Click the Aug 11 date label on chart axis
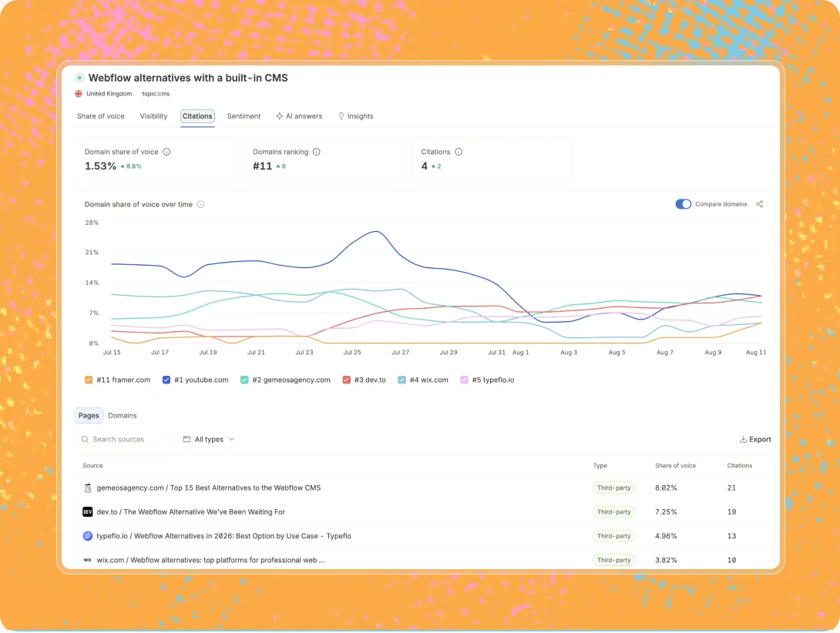 (x=756, y=353)
